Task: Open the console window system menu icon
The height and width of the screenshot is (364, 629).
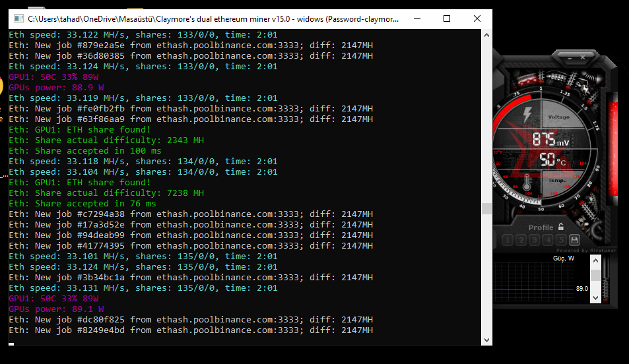Action: click(x=18, y=19)
